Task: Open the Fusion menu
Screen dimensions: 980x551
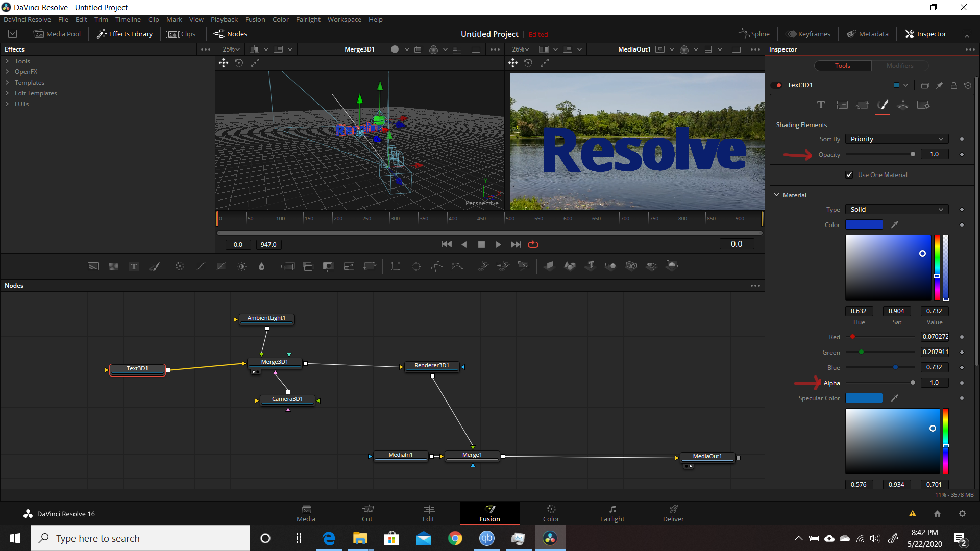Action: (x=255, y=20)
